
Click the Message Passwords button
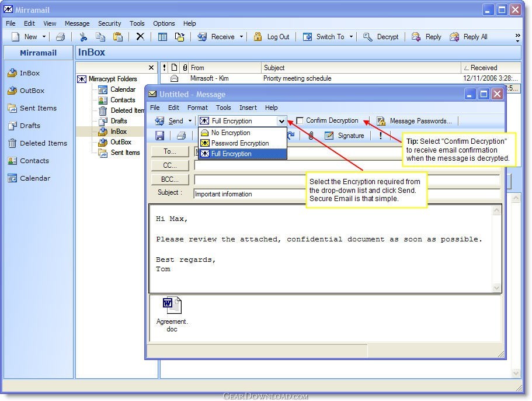pyautogui.click(x=414, y=121)
